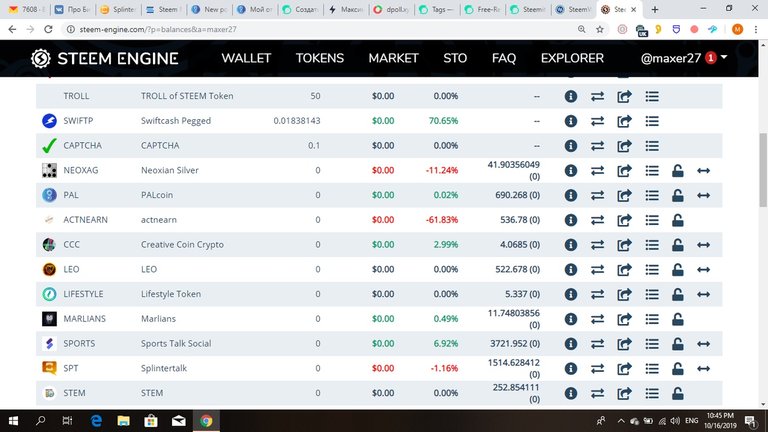
Task: Open the MARKET page
Action: pyautogui.click(x=393, y=58)
